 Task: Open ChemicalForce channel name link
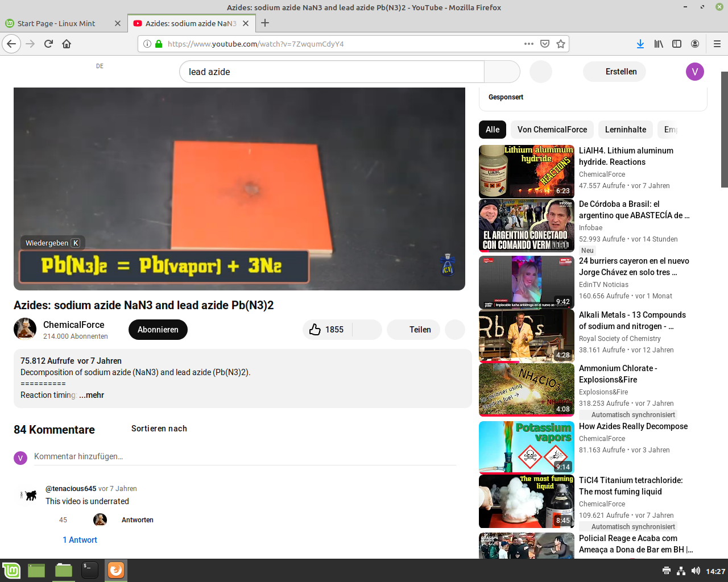74,325
